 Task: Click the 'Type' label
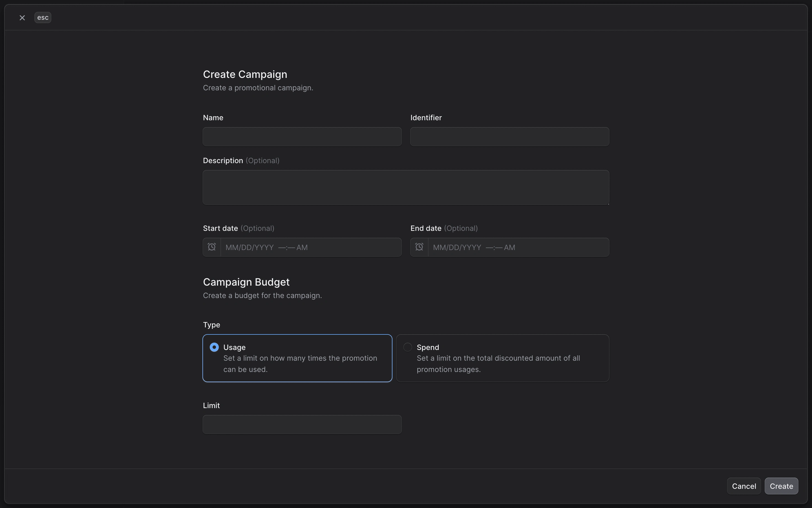211,325
